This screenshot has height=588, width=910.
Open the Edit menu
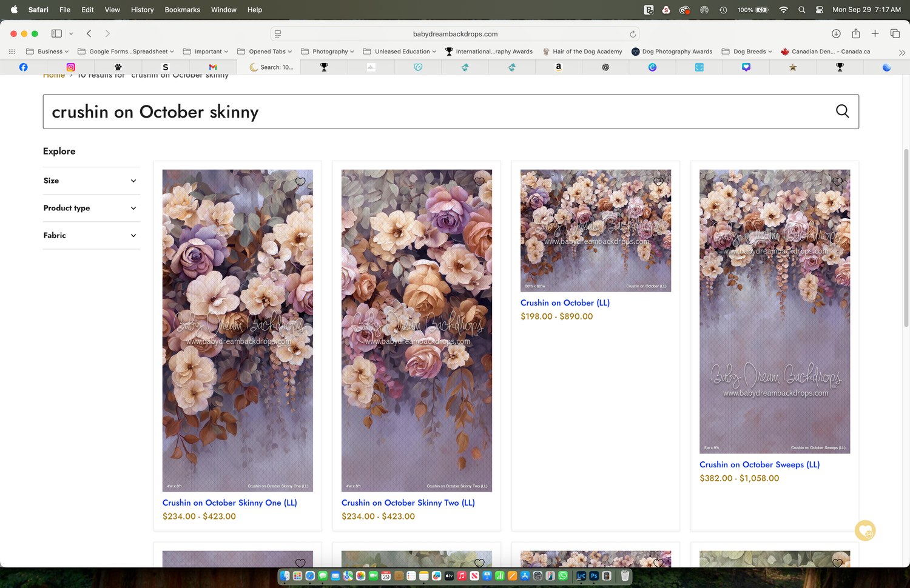[87, 10]
